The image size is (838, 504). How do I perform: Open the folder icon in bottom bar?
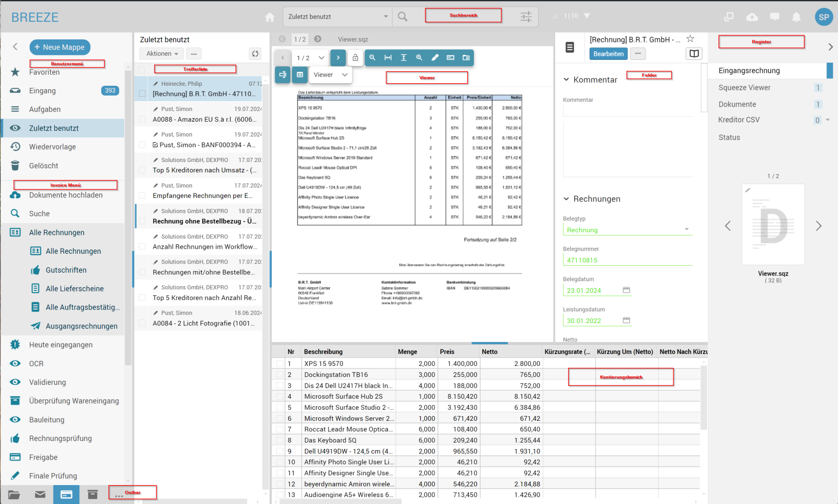click(14, 495)
